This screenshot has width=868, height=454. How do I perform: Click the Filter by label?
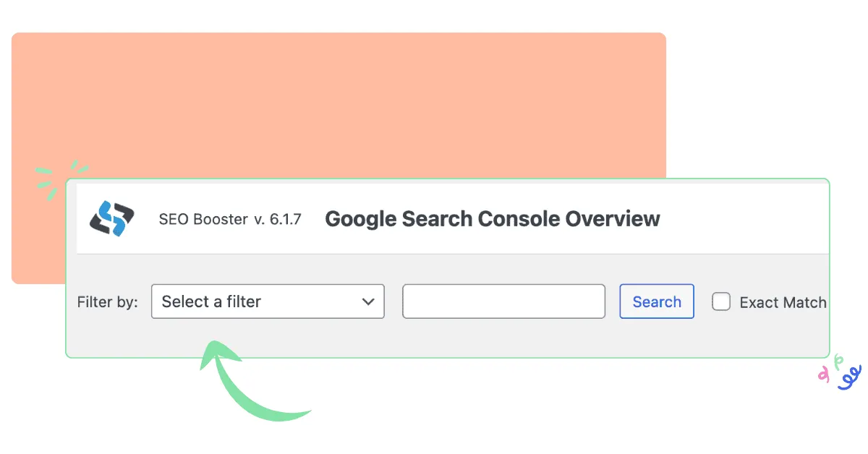click(x=107, y=302)
